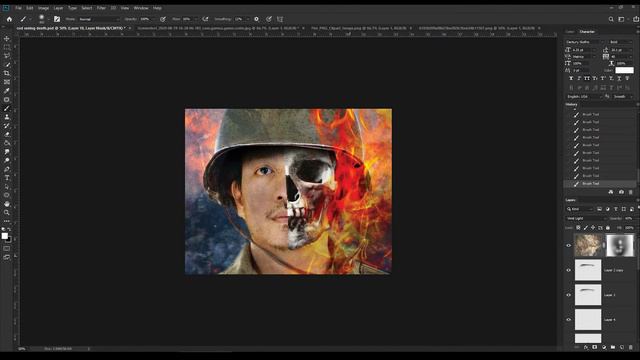Open the foreground color picker swatch
640x360 pixels.
[x=4, y=236]
